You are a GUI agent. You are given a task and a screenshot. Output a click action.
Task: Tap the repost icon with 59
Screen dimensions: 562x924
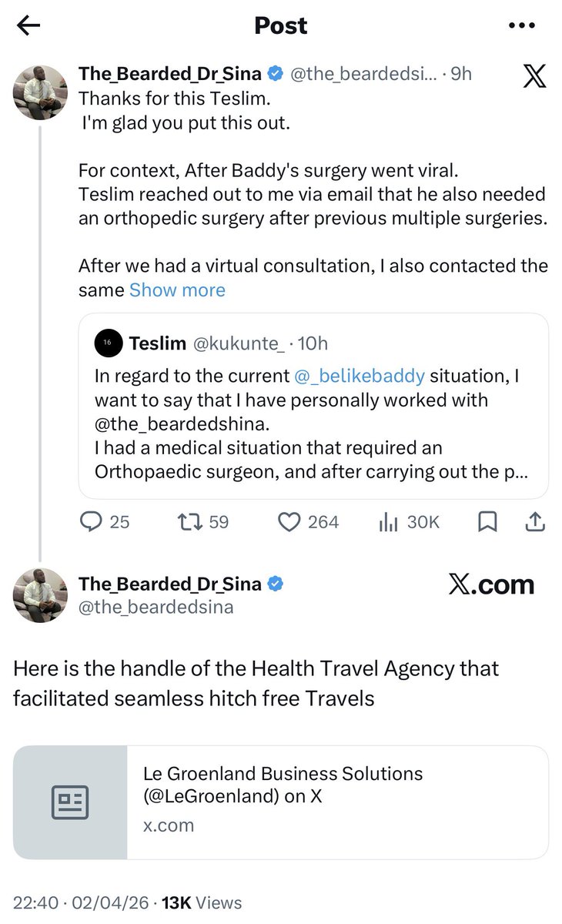[186, 522]
